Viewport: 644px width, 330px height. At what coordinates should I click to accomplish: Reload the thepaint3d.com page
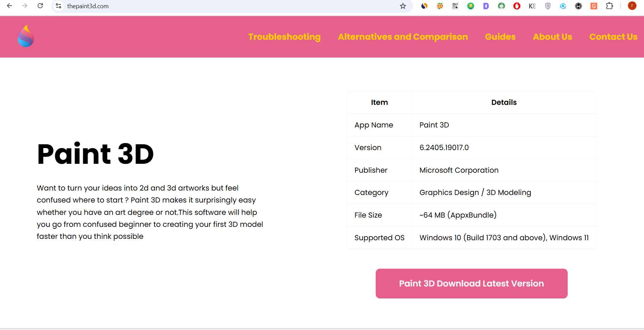[x=40, y=6]
